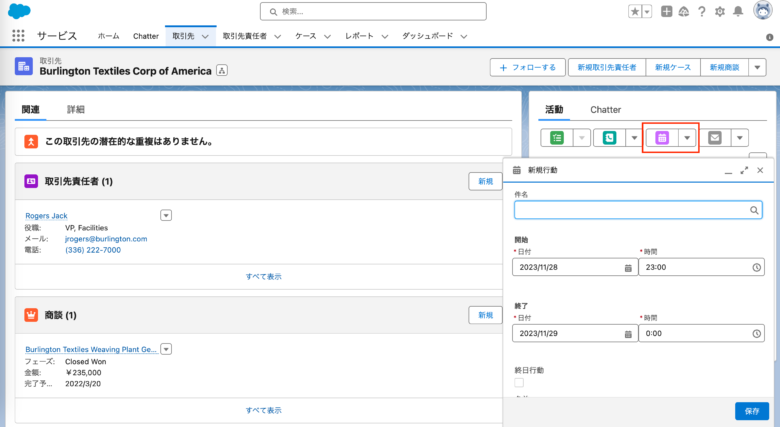
Task: Expand the 新規行動 composer to full size
Action: click(x=744, y=170)
